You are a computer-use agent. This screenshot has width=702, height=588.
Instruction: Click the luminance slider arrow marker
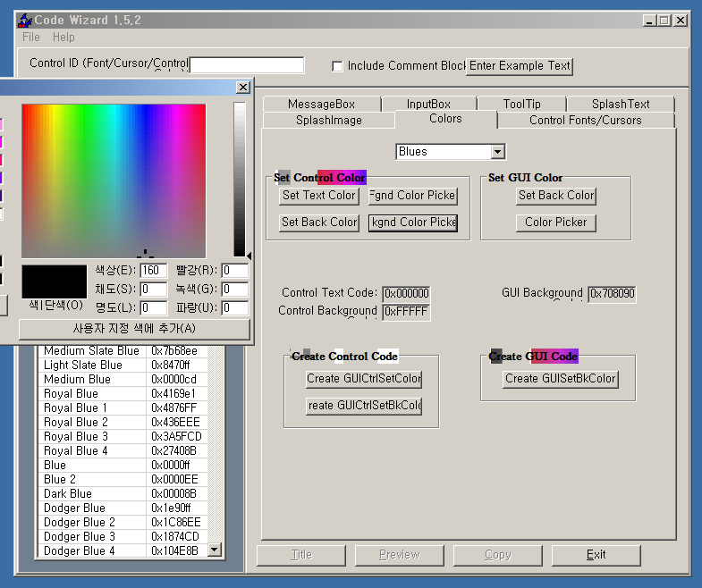click(249, 256)
